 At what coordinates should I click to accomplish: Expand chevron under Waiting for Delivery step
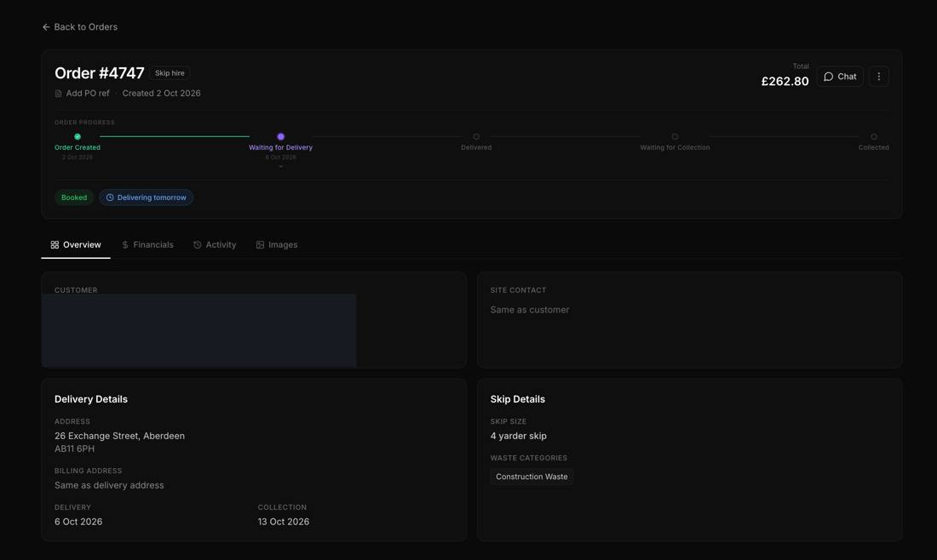click(281, 167)
